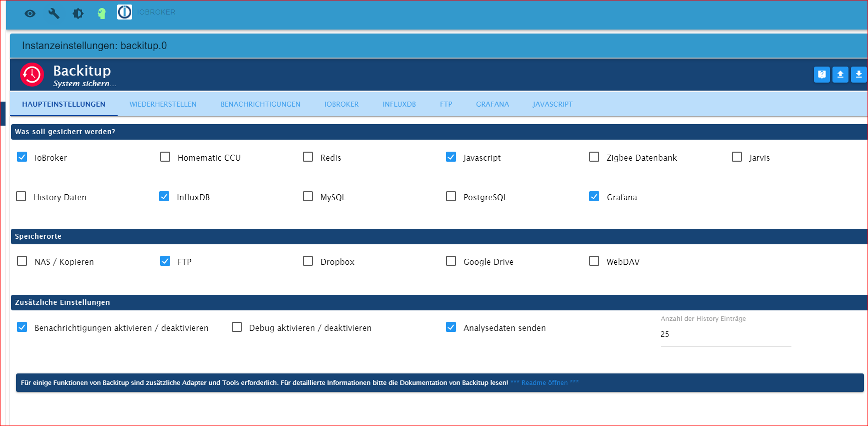Enable NAS / Kopieren storage checkbox

coord(22,261)
